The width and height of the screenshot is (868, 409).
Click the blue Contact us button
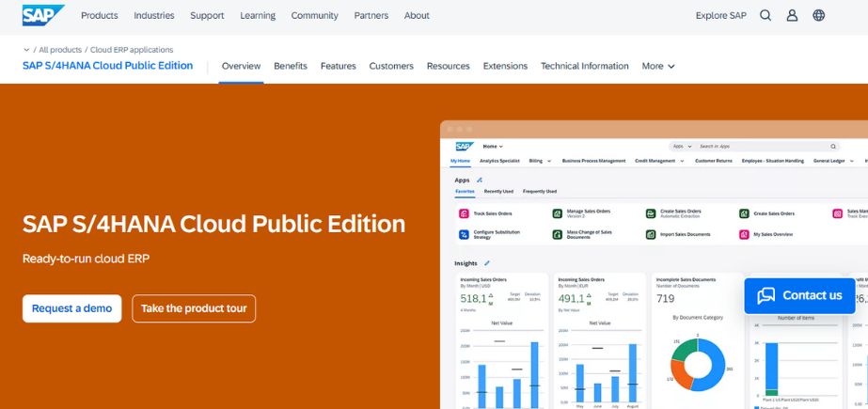(799, 295)
